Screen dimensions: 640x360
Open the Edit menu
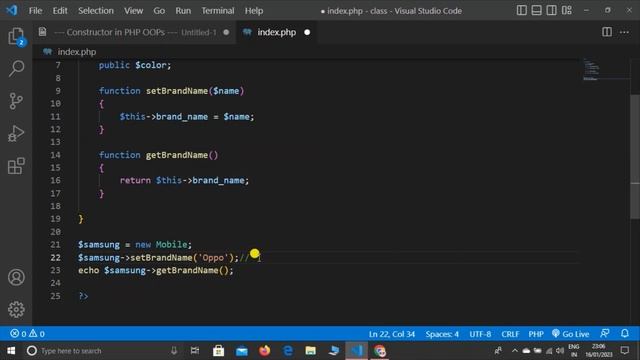coord(60,11)
